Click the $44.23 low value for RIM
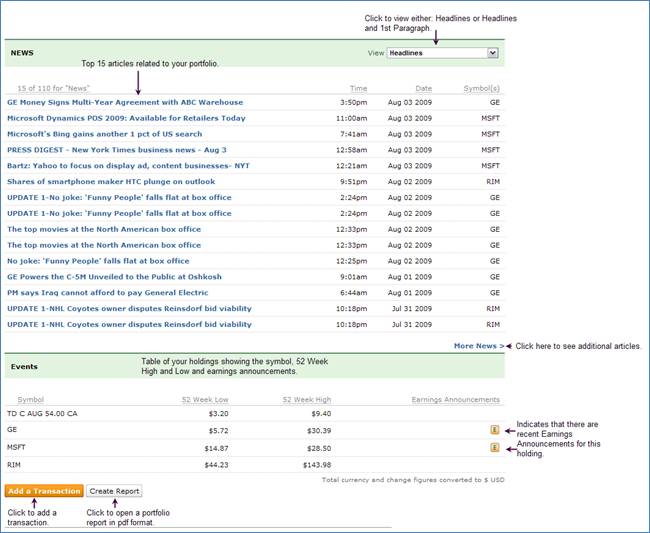 pos(216,465)
